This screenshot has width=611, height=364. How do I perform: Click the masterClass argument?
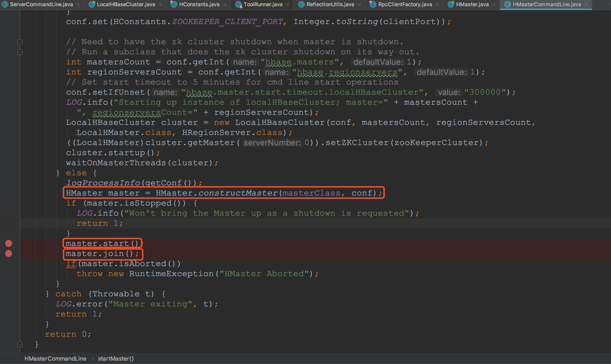point(311,193)
